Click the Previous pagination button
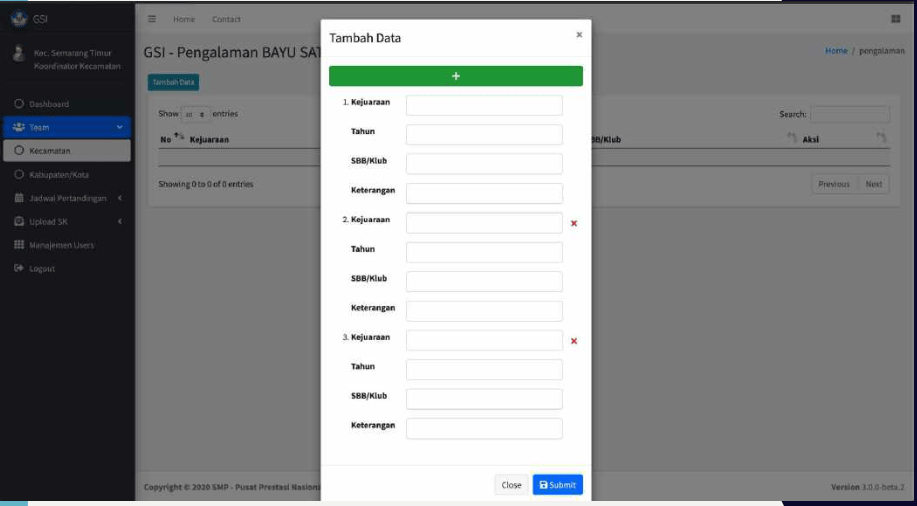The image size is (917, 506). pos(834,184)
